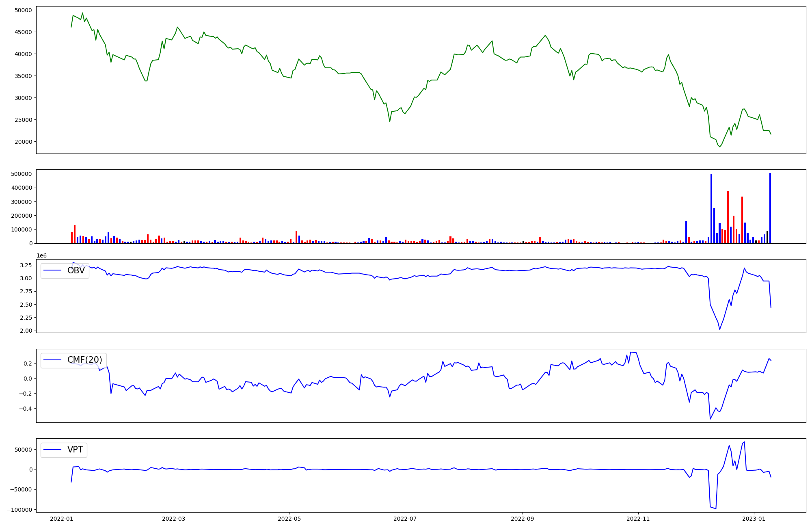Screen dimensions: 812x528
Task: Click the 2022-11 x-axis date label
Action: [638, 519]
